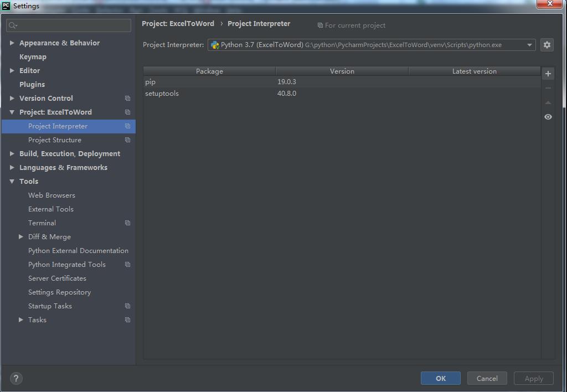The height and width of the screenshot is (392, 567).
Task: Click the interpreter settings gear icon
Action: tap(547, 45)
